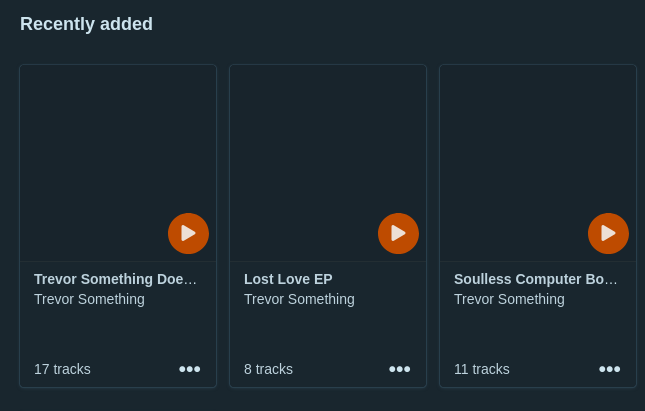Play the Lost Love EP album
The width and height of the screenshot is (645, 411).
pos(398,233)
